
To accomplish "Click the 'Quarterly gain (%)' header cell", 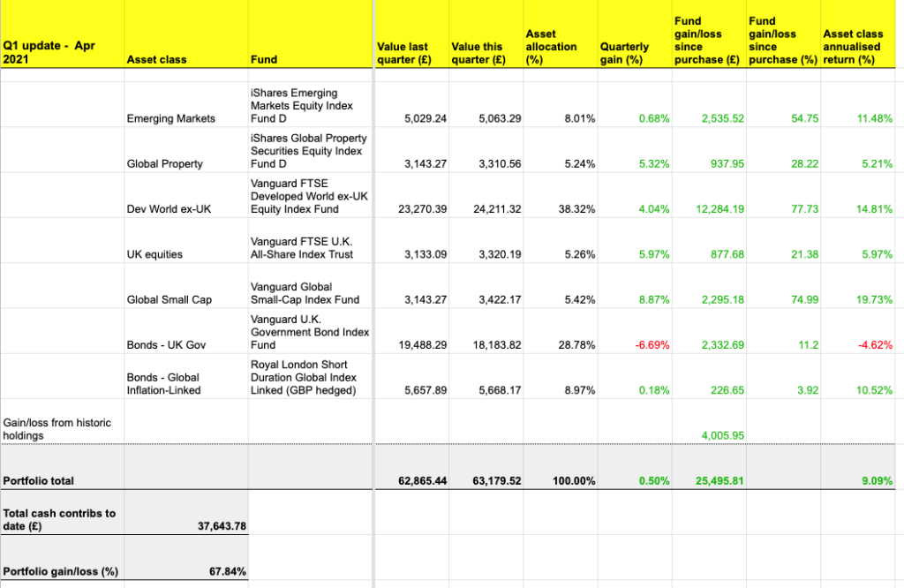I will [x=635, y=34].
